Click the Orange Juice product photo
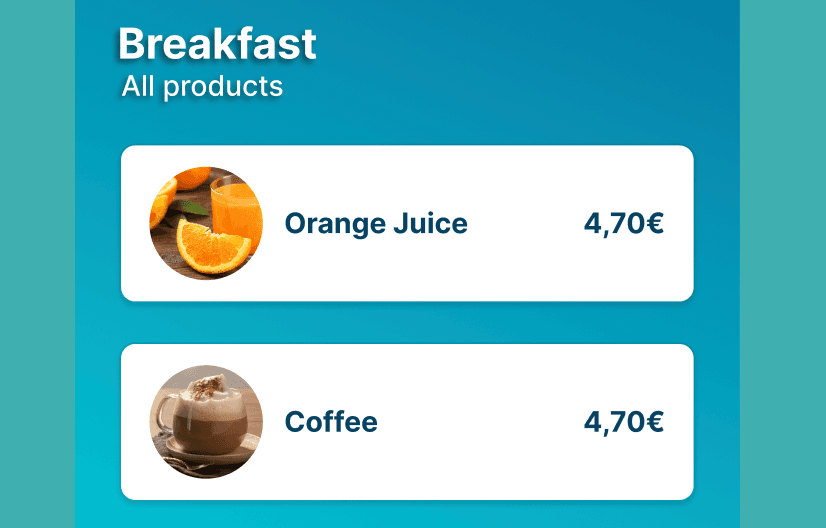 [206, 223]
